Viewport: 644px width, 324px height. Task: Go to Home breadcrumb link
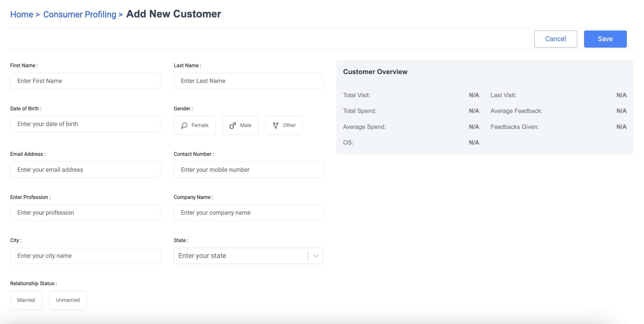click(x=22, y=15)
